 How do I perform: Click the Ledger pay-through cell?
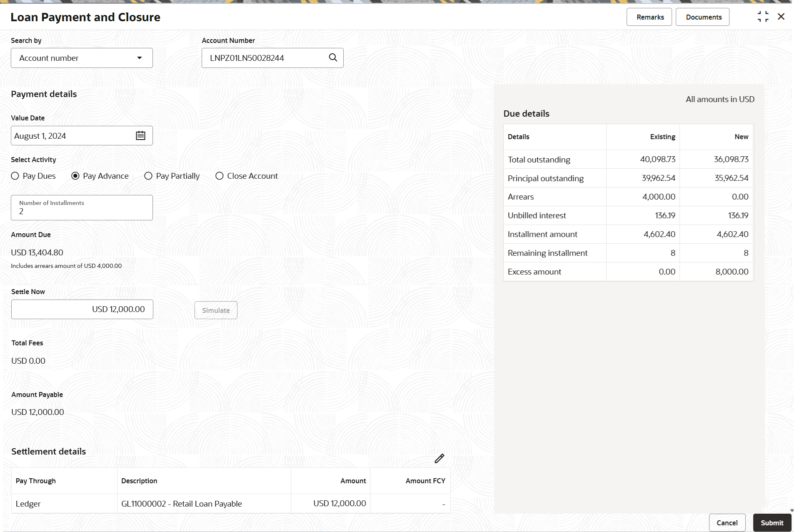pyautogui.click(x=64, y=504)
